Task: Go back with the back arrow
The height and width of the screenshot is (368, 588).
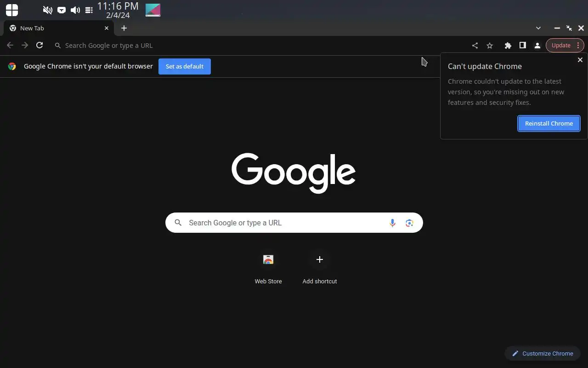Action: (10, 45)
